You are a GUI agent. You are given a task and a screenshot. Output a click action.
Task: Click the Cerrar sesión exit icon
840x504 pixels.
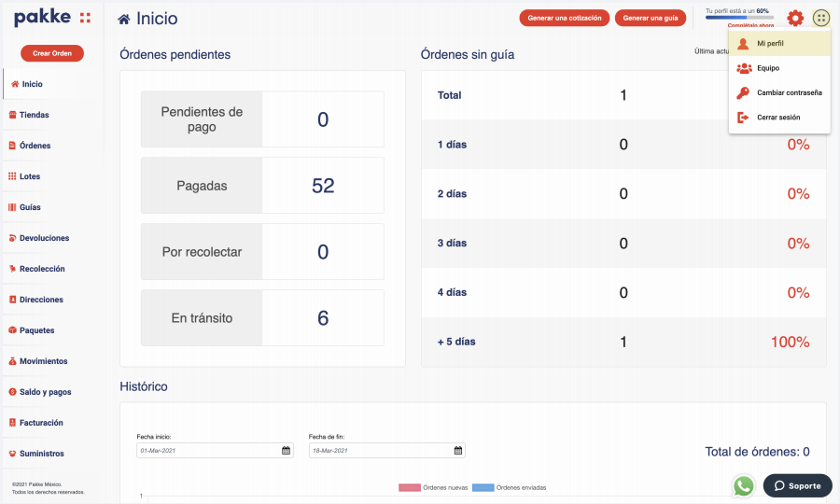point(743,118)
